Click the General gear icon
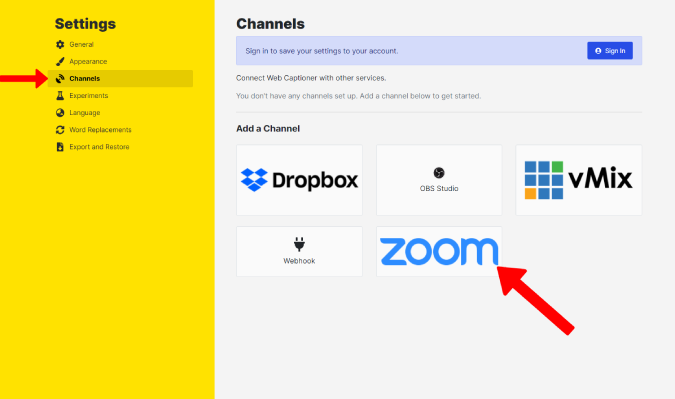 (60, 44)
